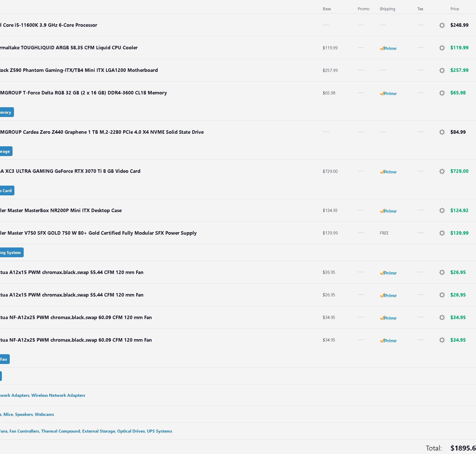This screenshot has width=476, height=454.
Task: Click Prime badge on TOUGHLIQUID cooler row
Action: tap(388, 48)
